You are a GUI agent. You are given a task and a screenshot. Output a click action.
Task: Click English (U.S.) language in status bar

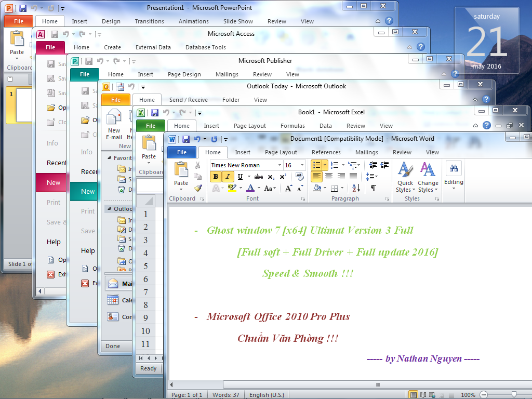tap(267, 395)
